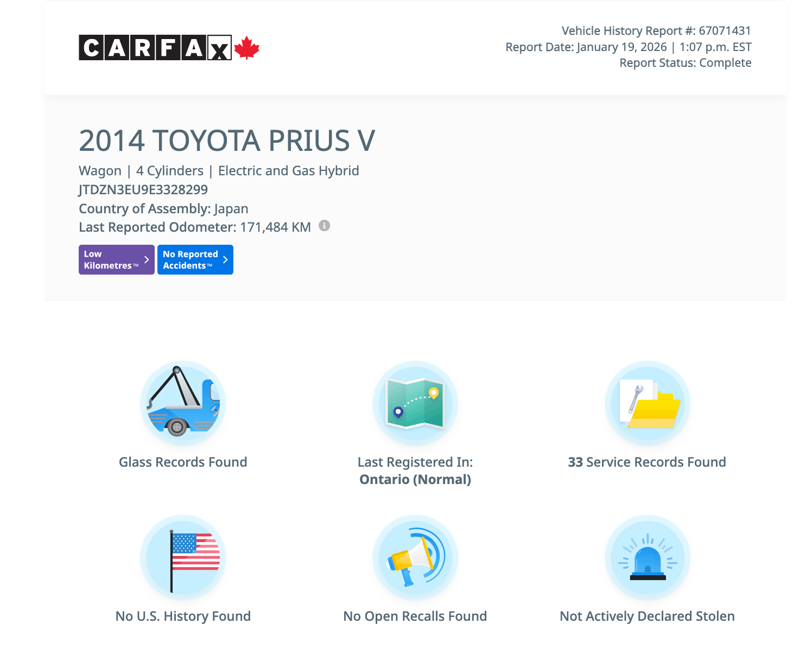The image size is (812, 649).
Task: Jump to Glass Records Found section
Action: pyautogui.click(x=183, y=462)
